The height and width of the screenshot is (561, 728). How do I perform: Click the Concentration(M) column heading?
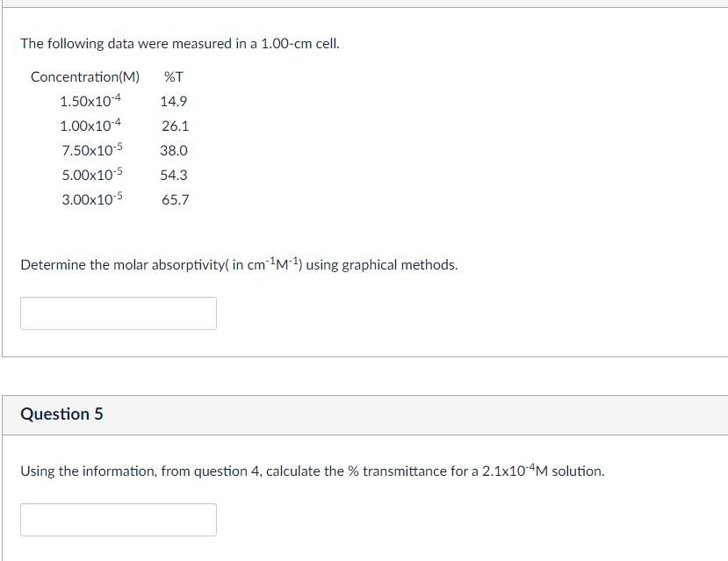[x=88, y=76]
